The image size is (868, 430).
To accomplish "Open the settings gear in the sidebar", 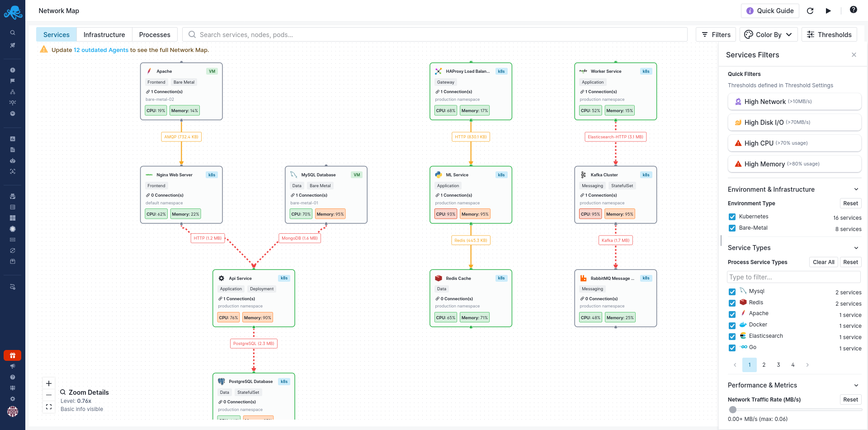I will [13, 399].
